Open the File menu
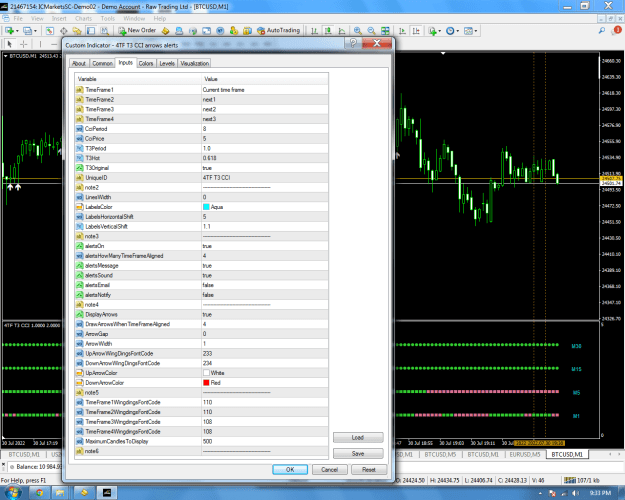The width and height of the screenshot is (625, 500). click(x=18, y=18)
